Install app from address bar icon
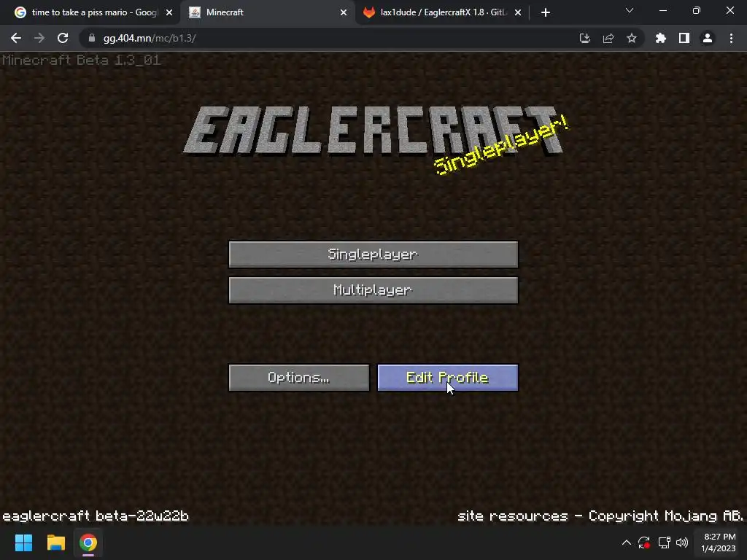Viewport: 747px width, 560px height. tap(584, 38)
